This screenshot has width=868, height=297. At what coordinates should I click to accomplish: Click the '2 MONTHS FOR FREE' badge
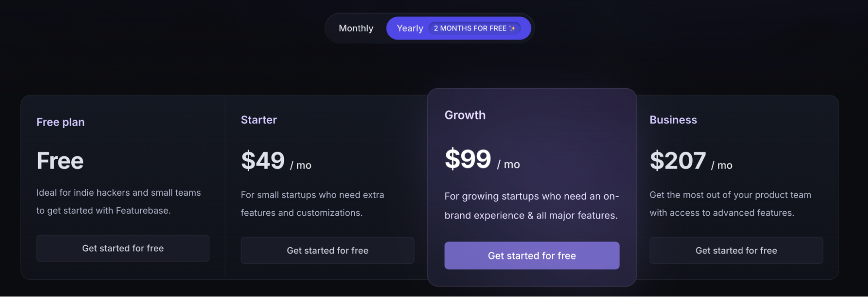pos(475,28)
